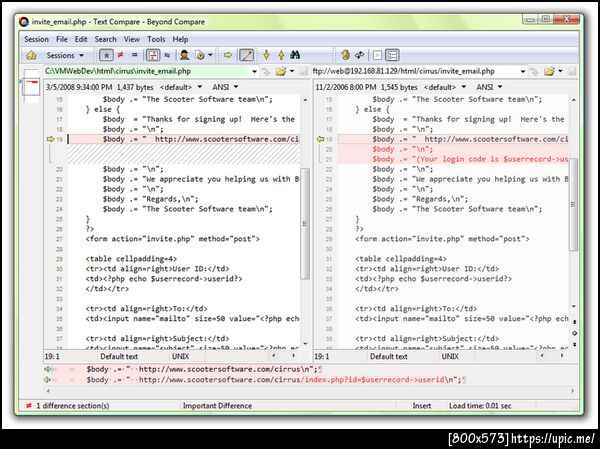600x449 pixels.
Task: Click the left Save file icon
Action: click(303, 72)
